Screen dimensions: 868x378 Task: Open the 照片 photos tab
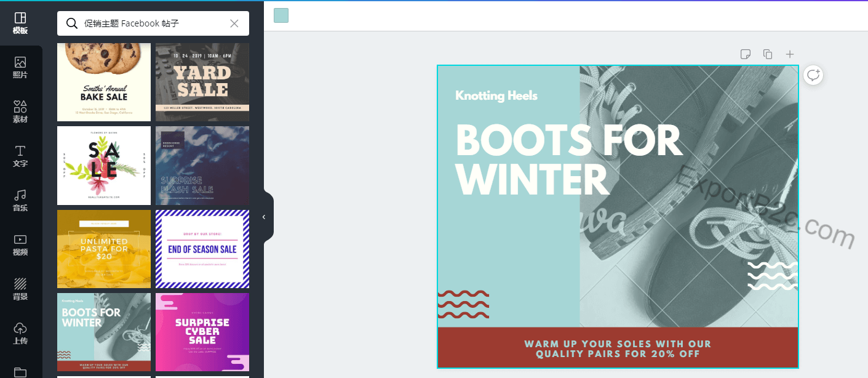tap(20, 68)
